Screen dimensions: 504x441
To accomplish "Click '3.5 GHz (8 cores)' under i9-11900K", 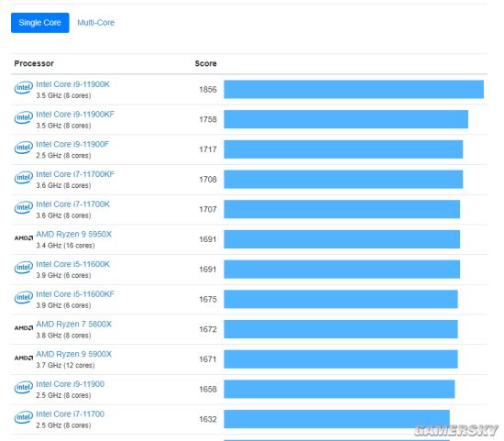I will pyautogui.click(x=63, y=95).
